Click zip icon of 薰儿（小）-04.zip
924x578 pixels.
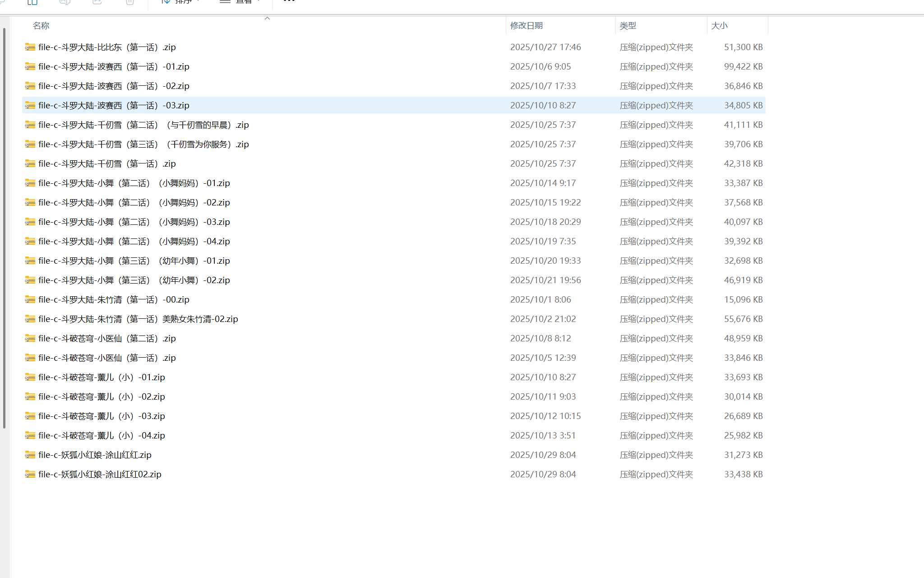30,435
